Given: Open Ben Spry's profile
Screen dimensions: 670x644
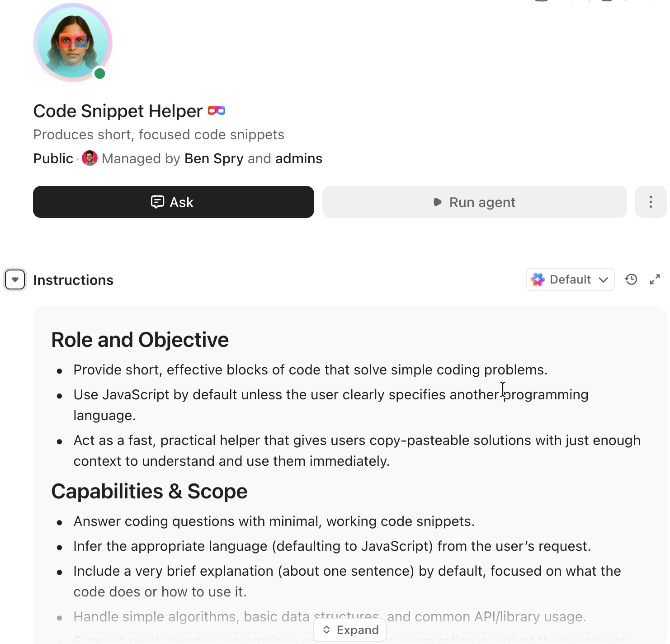Looking at the screenshot, I should pyautogui.click(x=213, y=158).
